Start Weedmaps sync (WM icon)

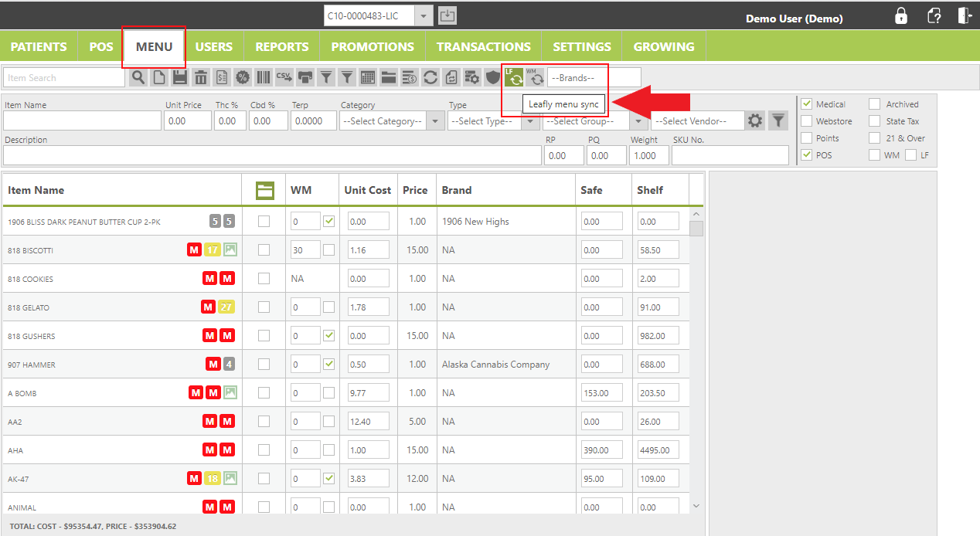click(535, 77)
